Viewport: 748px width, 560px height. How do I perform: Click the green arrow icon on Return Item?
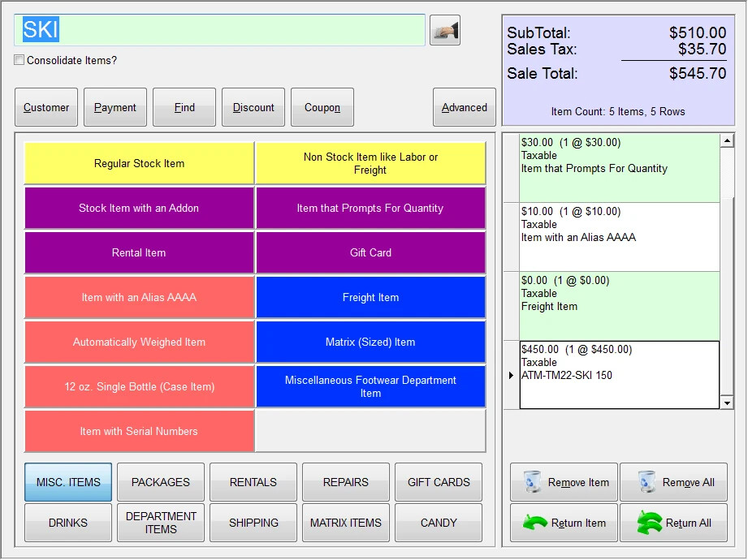coord(534,523)
